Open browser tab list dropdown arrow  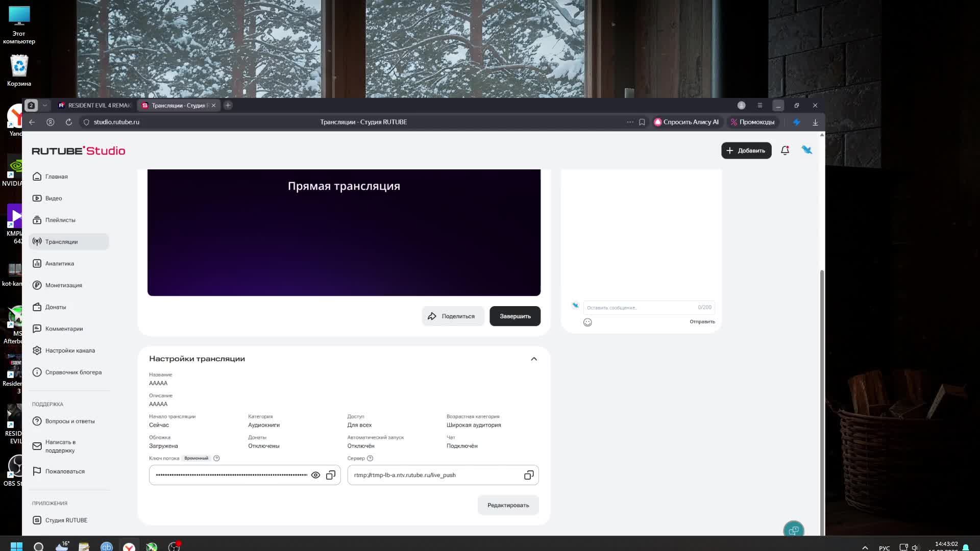click(x=45, y=106)
